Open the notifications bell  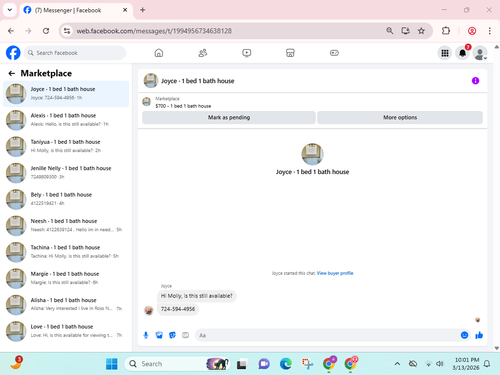[x=462, y=53]
